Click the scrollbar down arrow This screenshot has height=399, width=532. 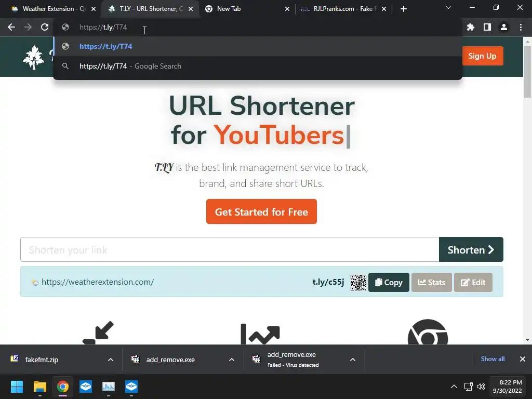coord(527,340)
